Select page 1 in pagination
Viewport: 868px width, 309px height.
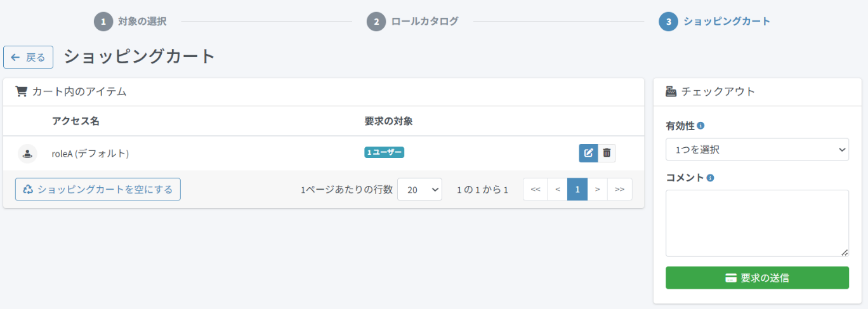577,189
